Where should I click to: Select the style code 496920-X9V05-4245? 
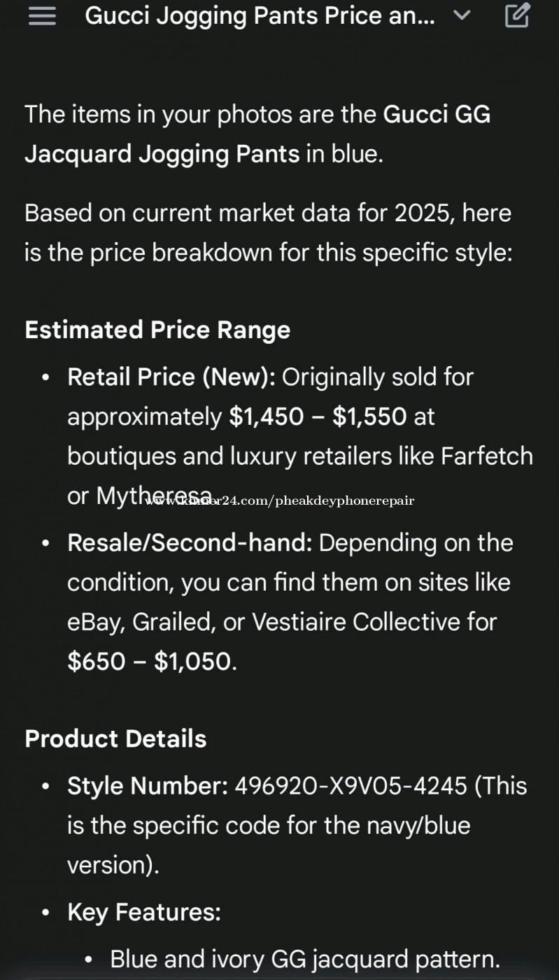tap(351, 785)
